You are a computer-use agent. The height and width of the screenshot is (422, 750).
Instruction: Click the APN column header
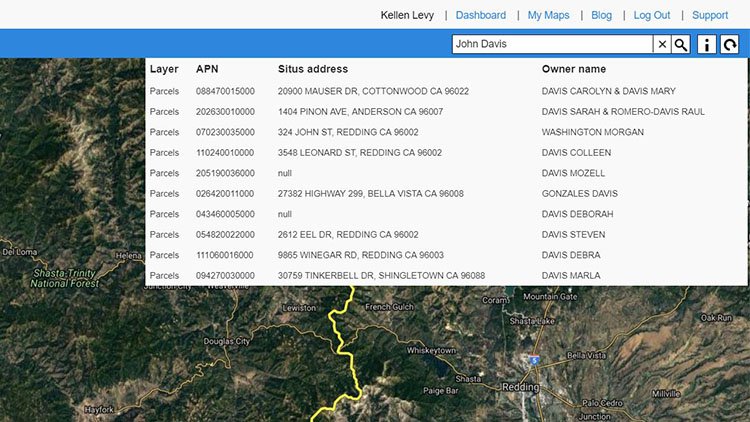tap(207, 69)
